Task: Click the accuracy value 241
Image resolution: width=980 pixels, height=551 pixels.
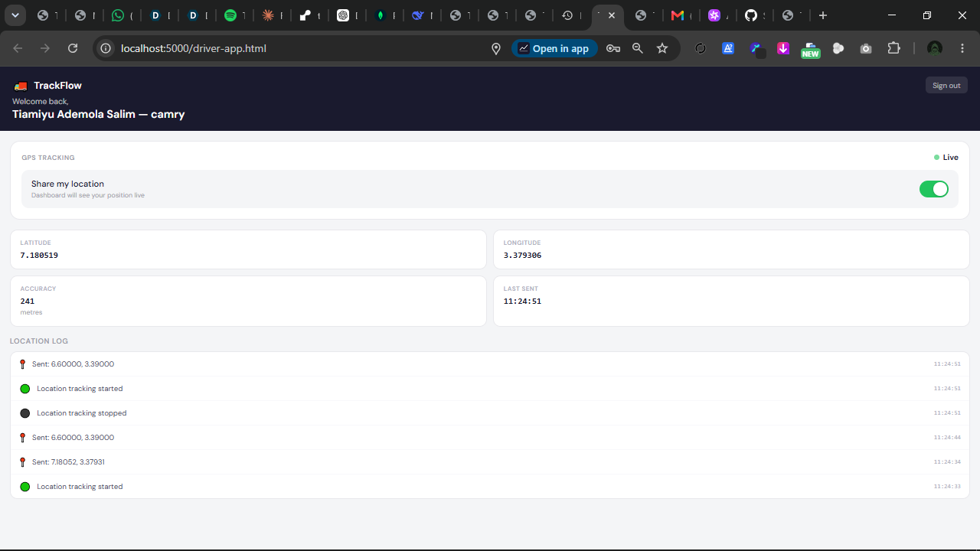Action: tap(28, 302)
